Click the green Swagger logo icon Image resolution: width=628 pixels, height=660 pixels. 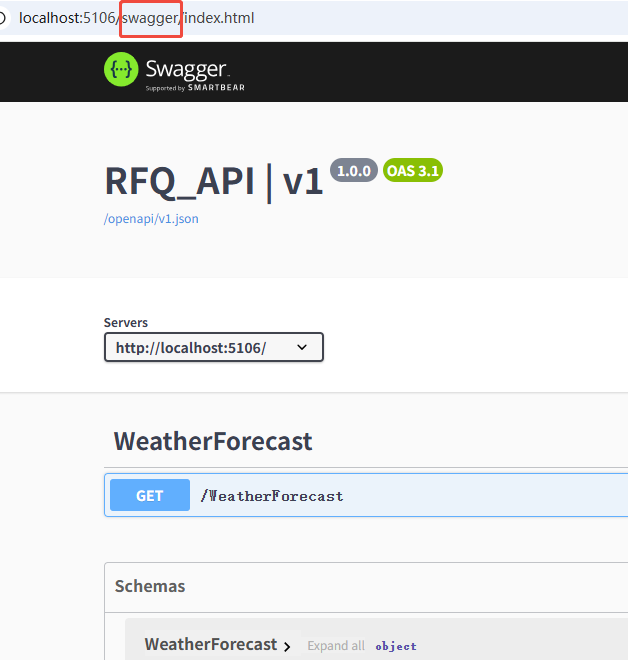click(x=121, y=69)
